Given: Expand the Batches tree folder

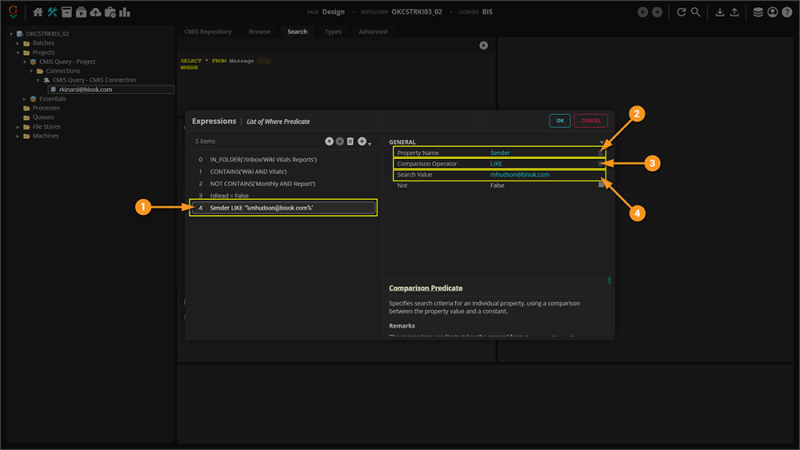Looking at the screenshot, I should point(17,43).
